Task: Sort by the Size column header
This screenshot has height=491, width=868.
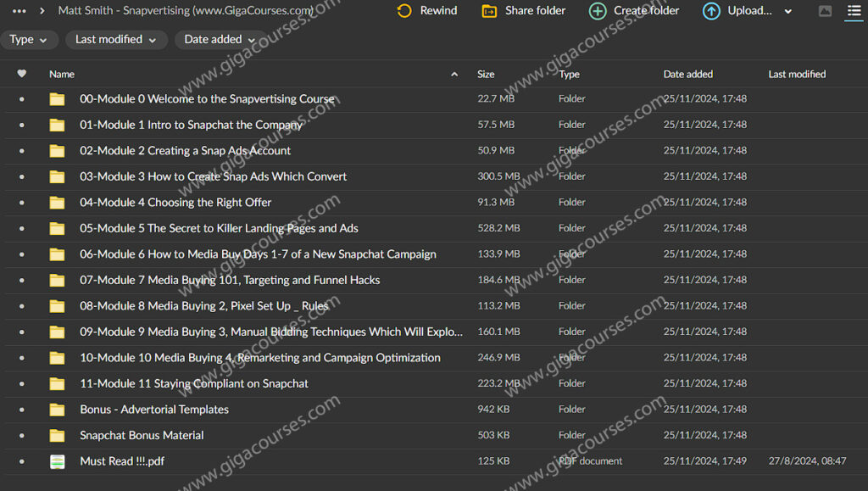Action: coord(486,75)
